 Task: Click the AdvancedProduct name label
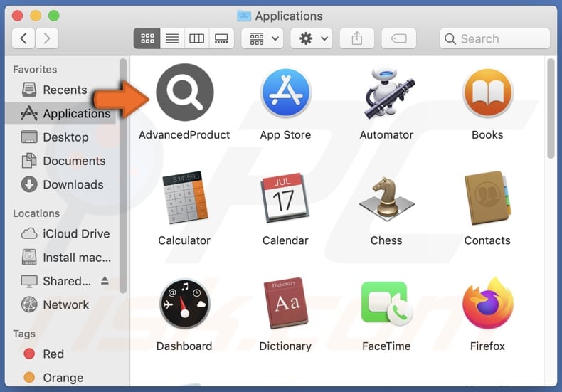click(x=184, y=135)
